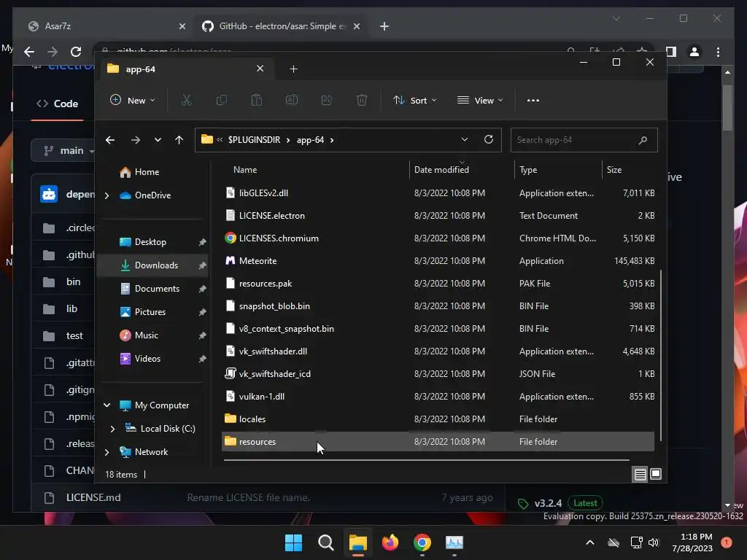The height and width of the screenshot is (560, 747).
Task: Click the Delete trash icon in Explorer
Action: 362,101
